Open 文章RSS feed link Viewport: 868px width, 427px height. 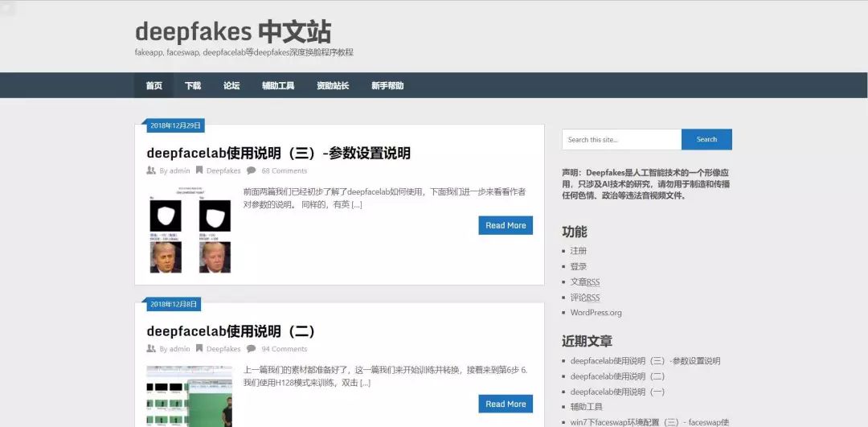(585, 282)
